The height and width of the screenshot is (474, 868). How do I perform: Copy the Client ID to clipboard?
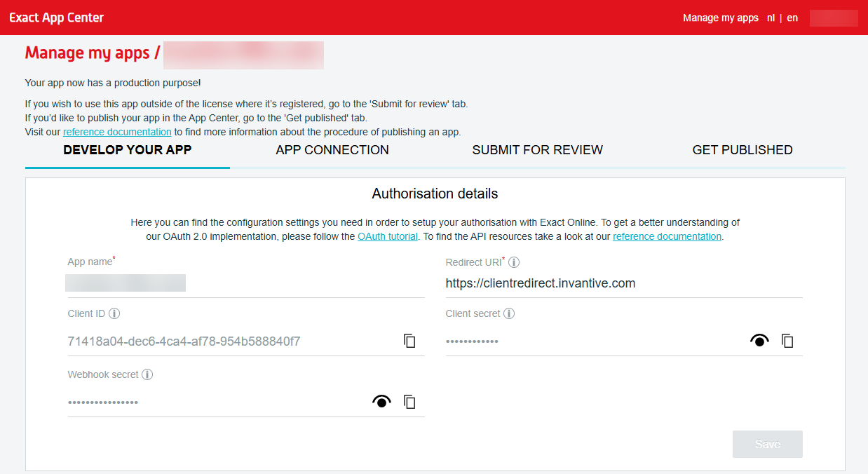click(409, 341)
